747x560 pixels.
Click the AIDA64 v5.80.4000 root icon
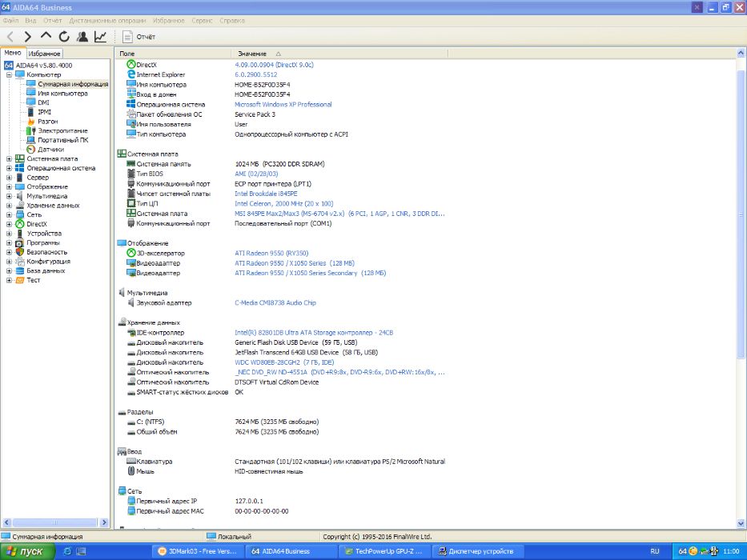(x=9, y=66)
